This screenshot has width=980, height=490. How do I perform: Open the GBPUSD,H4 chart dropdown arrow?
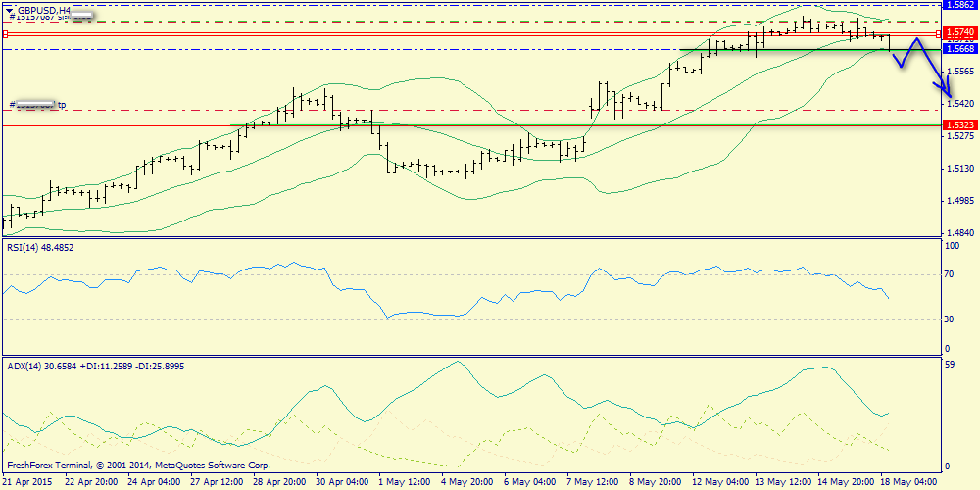[8, 9]
